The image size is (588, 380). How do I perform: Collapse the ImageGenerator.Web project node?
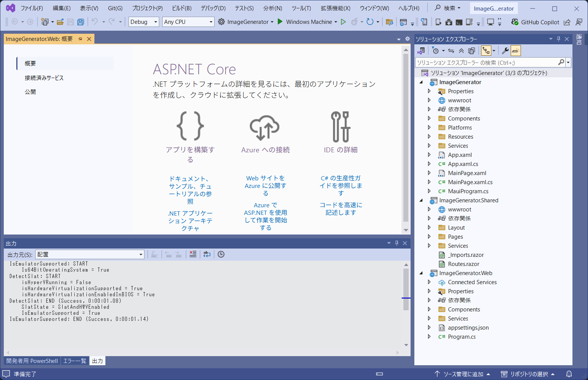point(421,273)
